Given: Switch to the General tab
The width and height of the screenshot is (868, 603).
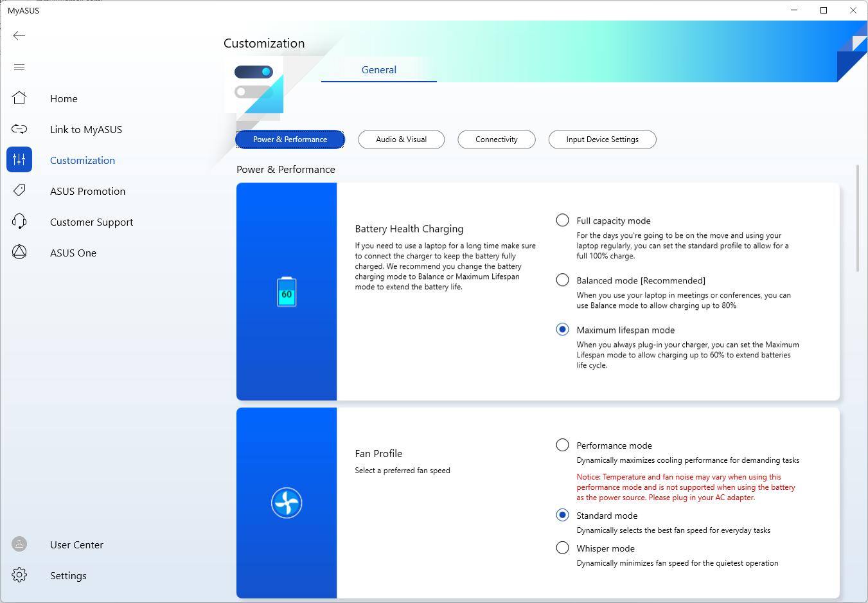Looking at the screenshot, I should 378,70.
